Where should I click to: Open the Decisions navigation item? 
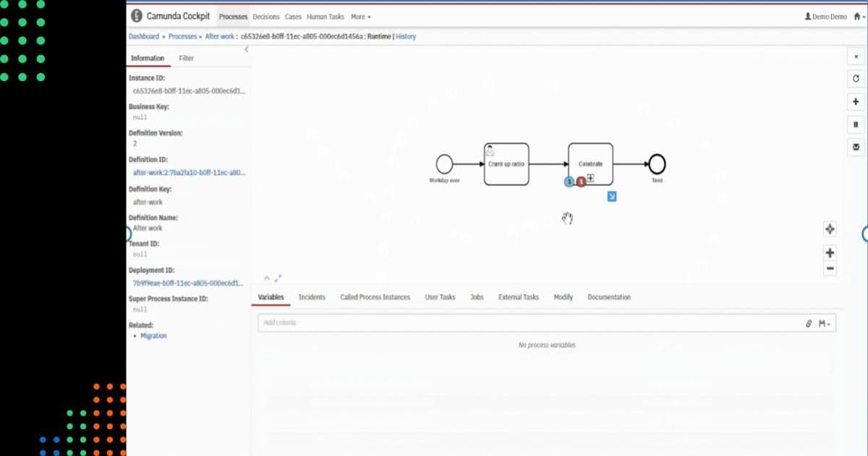click(x=266, y=17)
